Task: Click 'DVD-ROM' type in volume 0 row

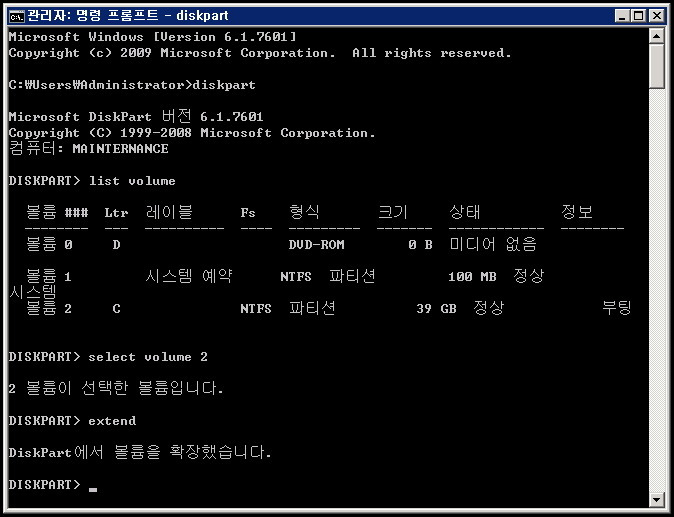Action: click(316, 245)
